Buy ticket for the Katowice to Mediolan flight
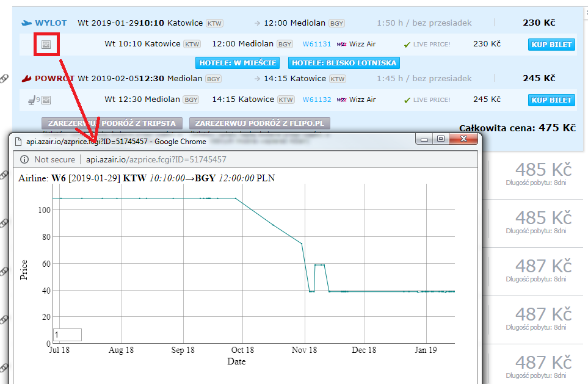The image size is (588, 384). pos(551,45)
